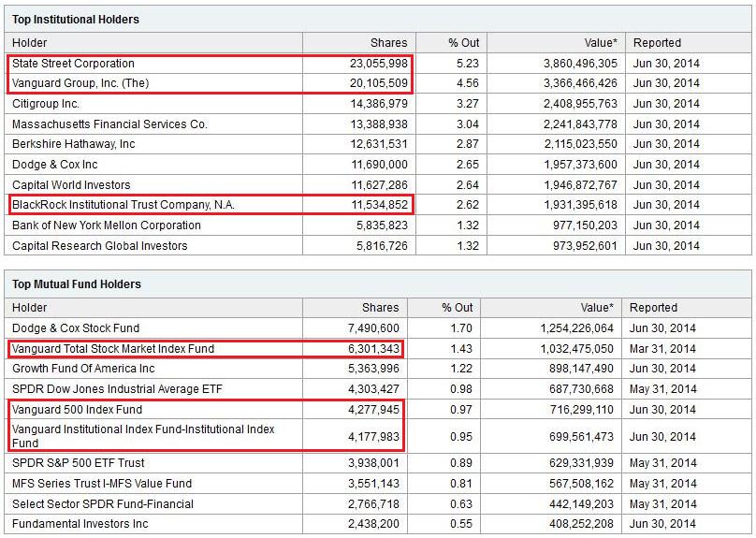Select value cell 3,860,496,305

(x=580, y=63)
